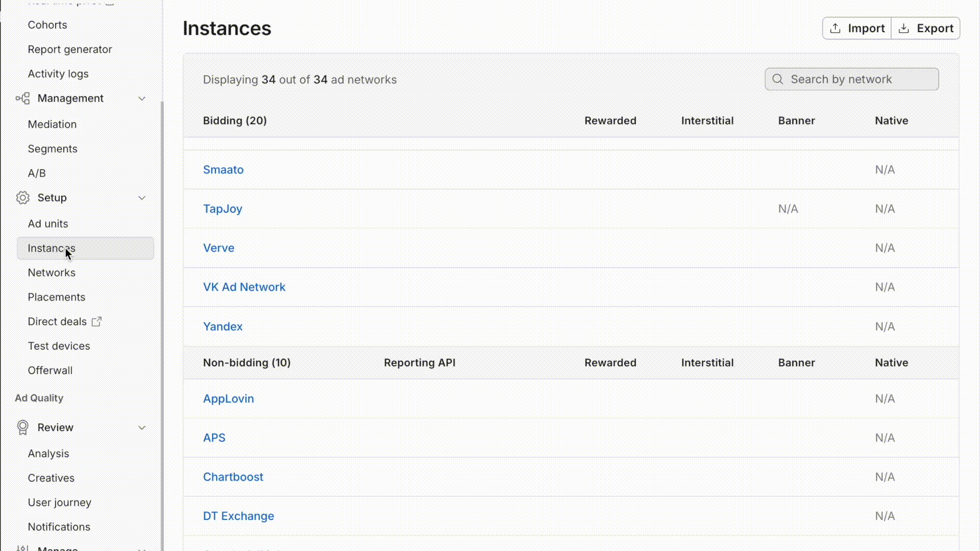The height and width of the screenshot is (551, 980).
Task: Click the Export download icon
Action: (903, 29)
